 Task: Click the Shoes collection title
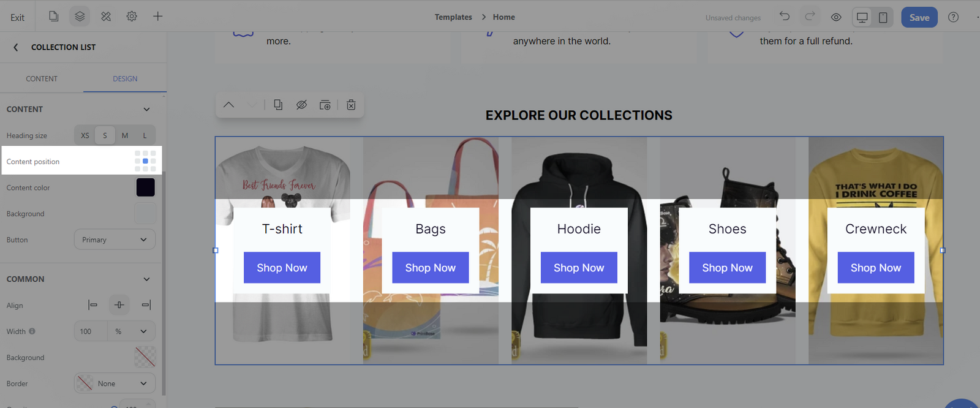(728, 229)
